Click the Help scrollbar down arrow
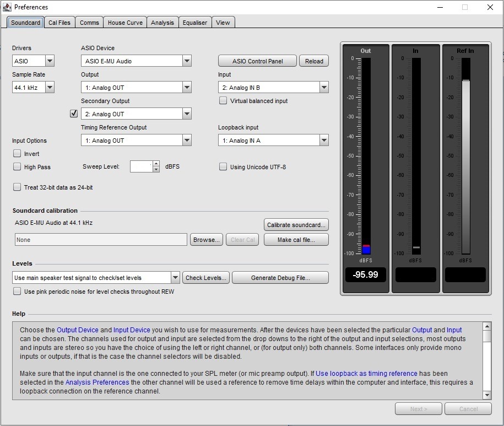This screenshot has width=504, height=426. coord(487,395)
